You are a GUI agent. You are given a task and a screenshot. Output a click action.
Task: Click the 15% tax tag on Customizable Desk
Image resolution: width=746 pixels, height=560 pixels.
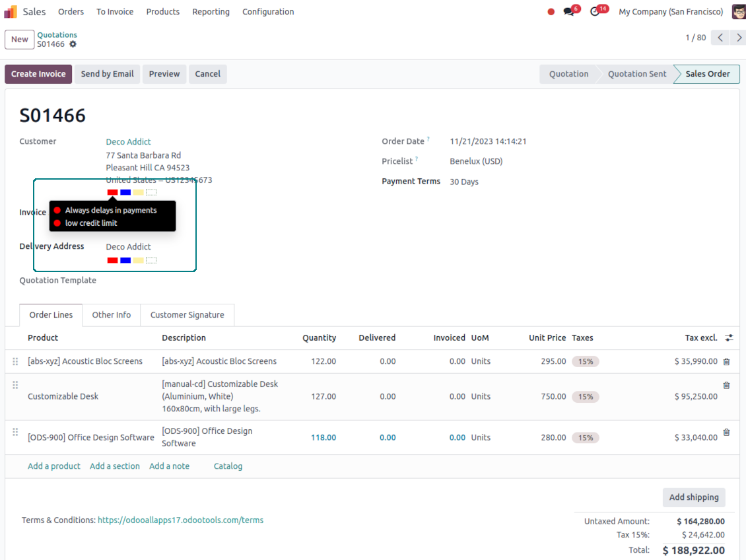[585, 397]
